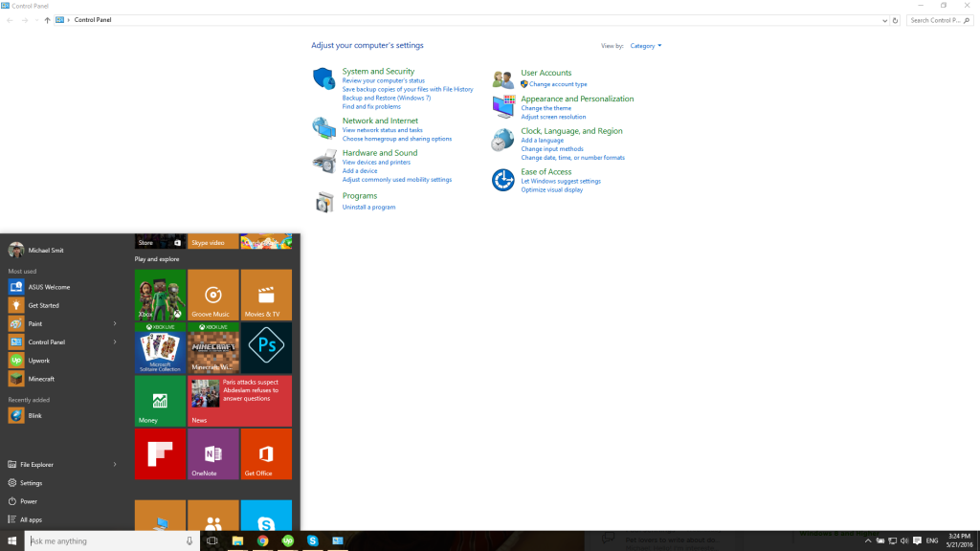
Task: Open Chrome from the taskbar
Action: [262, 541]
